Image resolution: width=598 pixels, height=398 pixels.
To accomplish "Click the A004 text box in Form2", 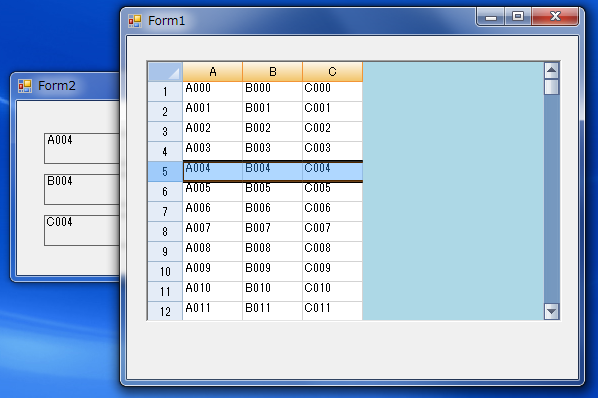I will [82, 148].
